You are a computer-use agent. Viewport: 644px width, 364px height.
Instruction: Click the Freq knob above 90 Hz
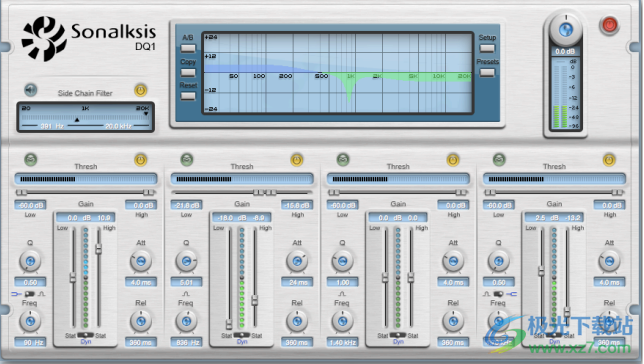click(x=30, y=321)
